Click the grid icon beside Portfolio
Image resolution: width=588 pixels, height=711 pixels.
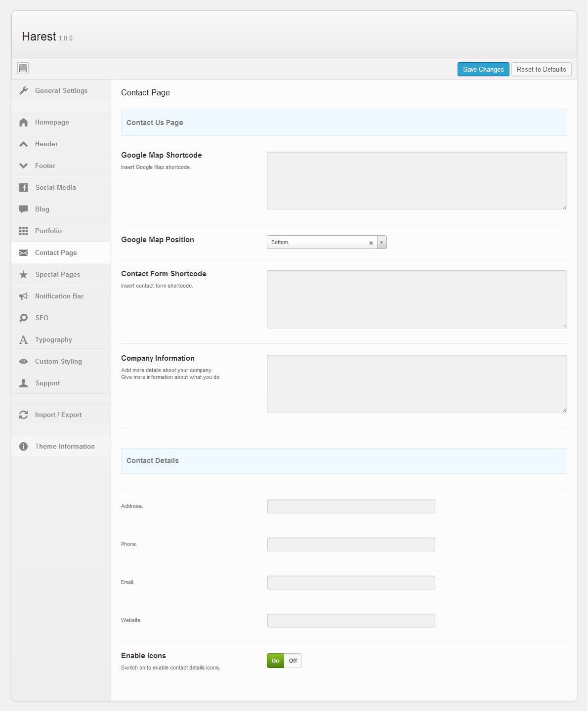pos(23,231)
